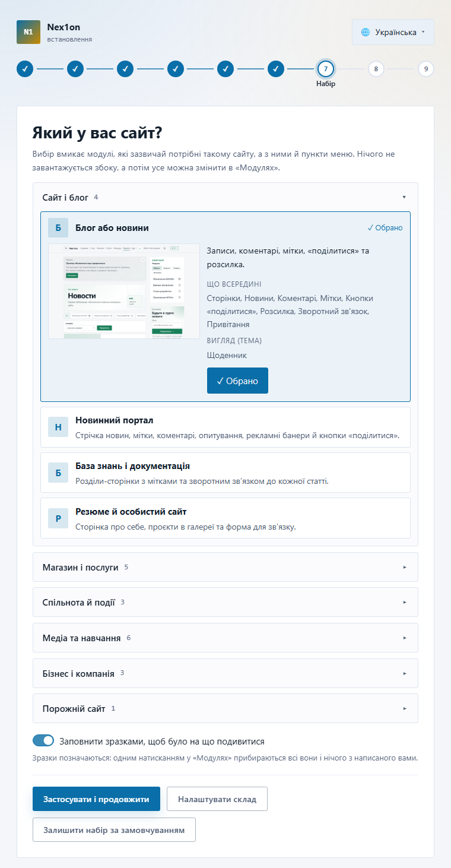Expand the Магазин і послуги section
This screenshot has height=868, width=451.
point(225,567)
